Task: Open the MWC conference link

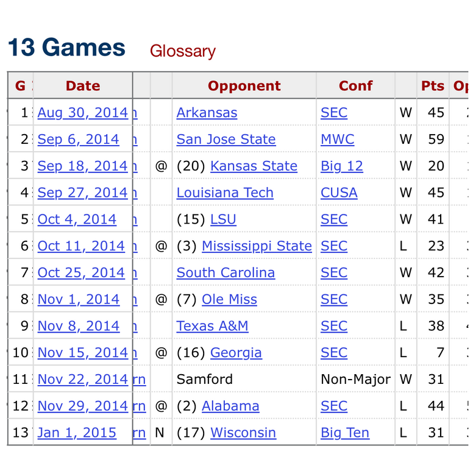Action: (337, 140)
